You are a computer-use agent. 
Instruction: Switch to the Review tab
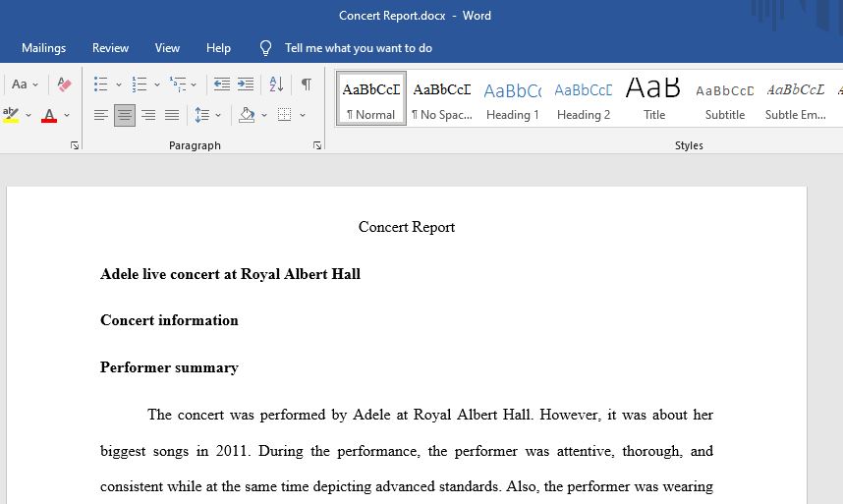click(x=110, y=48)
